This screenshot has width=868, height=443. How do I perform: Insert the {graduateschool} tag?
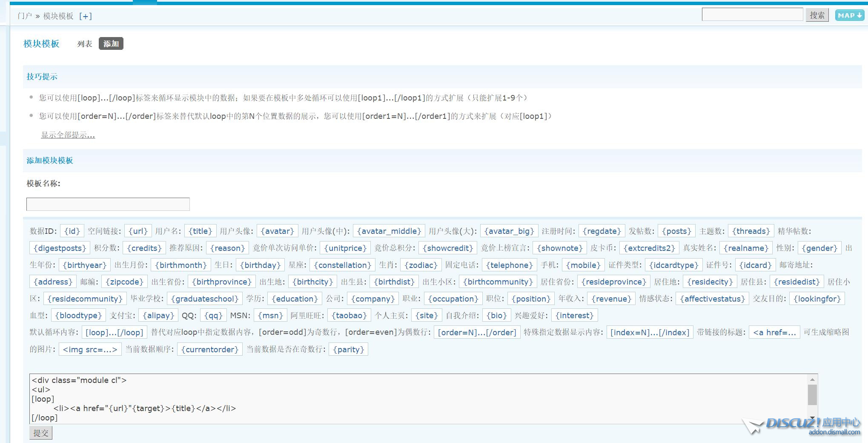pos(205,299)
